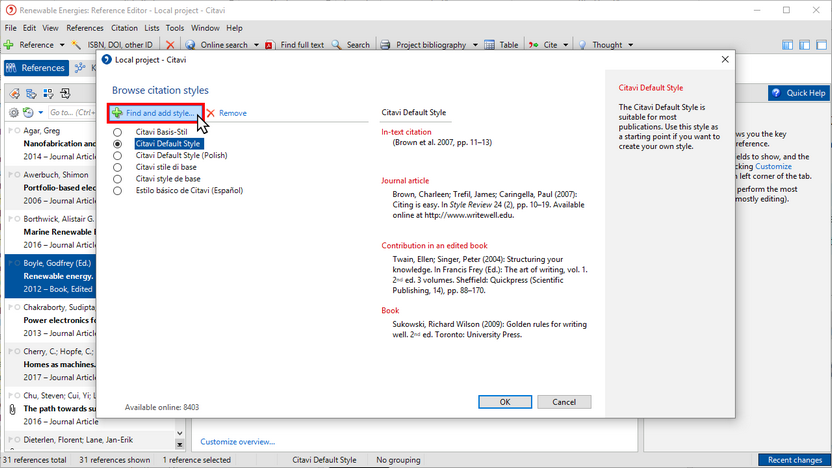Click the Online search globe icon
832x468 pixels.
pyautogui.click(x=190, y=45)
